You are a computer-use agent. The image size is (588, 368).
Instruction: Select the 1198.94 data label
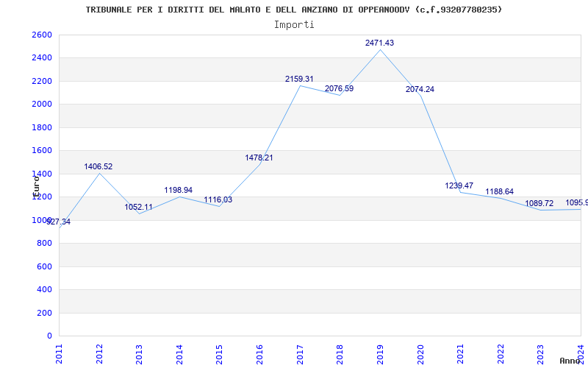[179, 191]
